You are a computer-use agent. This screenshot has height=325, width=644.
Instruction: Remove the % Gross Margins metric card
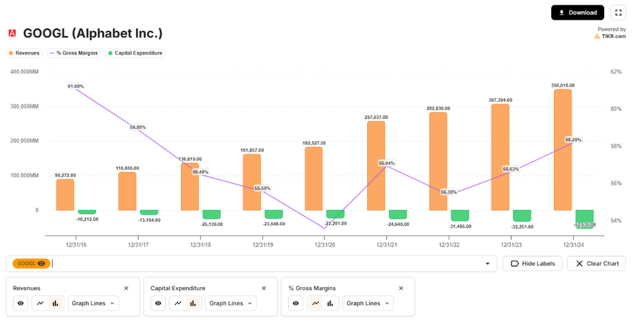(401, 288)
